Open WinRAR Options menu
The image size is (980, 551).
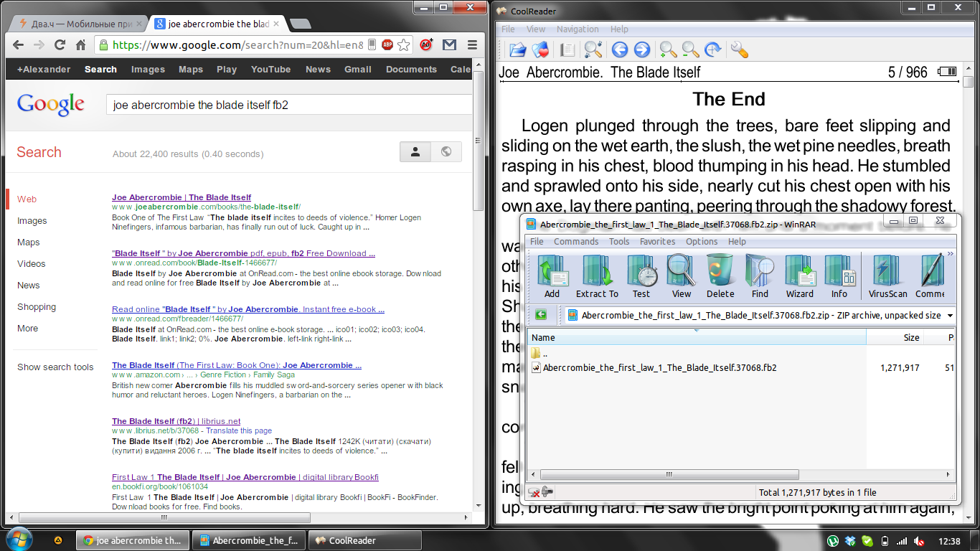click(702, 242)
